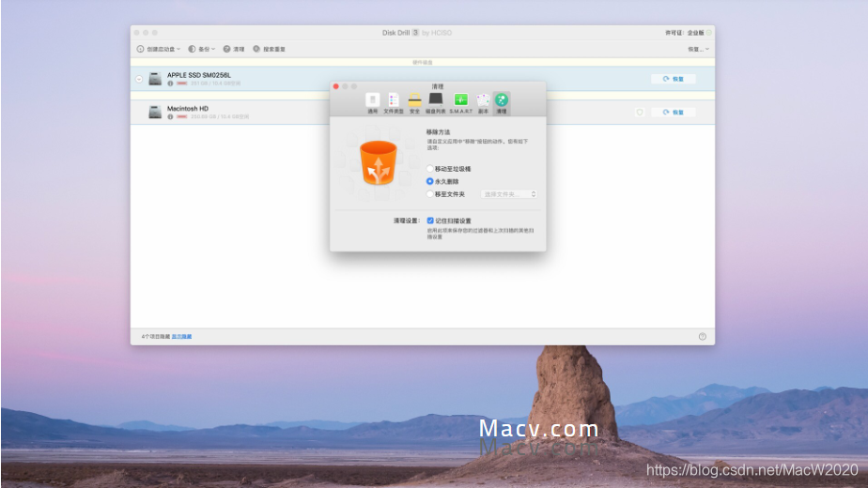868x488 pixels.
Task: Click the shield protection icon for Macintosh HD
Action: pyautogui.click(x=640, y=112)
